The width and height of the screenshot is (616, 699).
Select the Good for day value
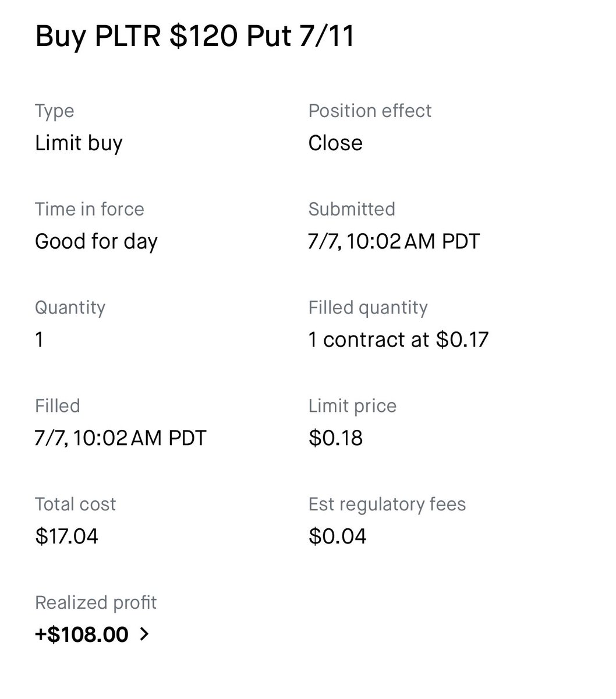[96, 241]
